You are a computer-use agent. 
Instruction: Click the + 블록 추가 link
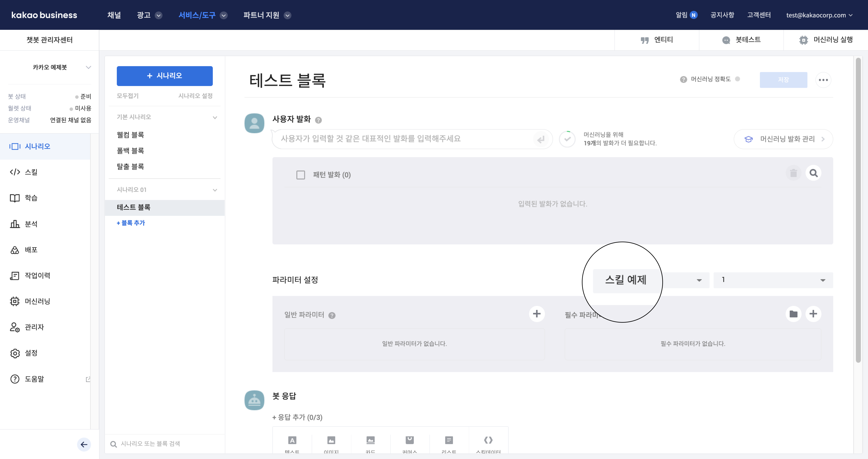click(130, 223)
